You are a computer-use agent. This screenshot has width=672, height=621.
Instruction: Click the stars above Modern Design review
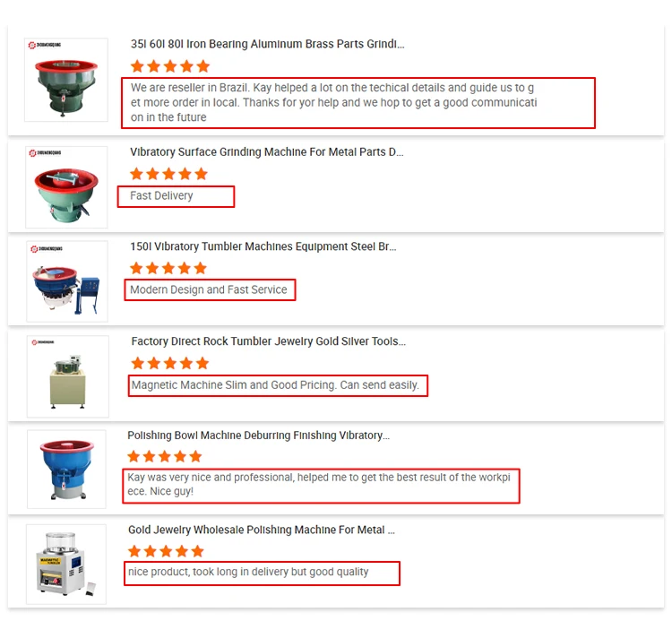(168, 268)
